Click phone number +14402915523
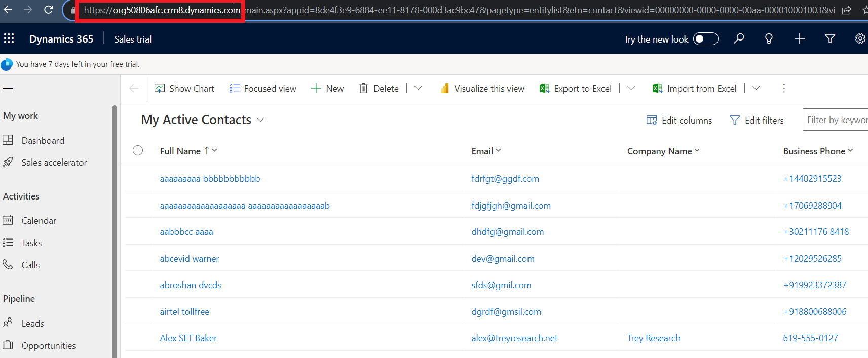The height and width of the screenshot is (358, 868). click(x=812, y=178)
